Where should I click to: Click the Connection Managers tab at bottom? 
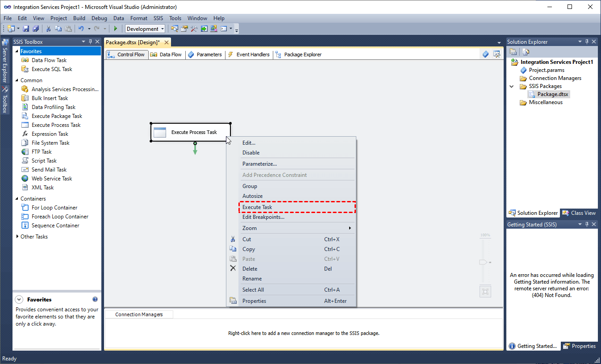pos(139,314)
